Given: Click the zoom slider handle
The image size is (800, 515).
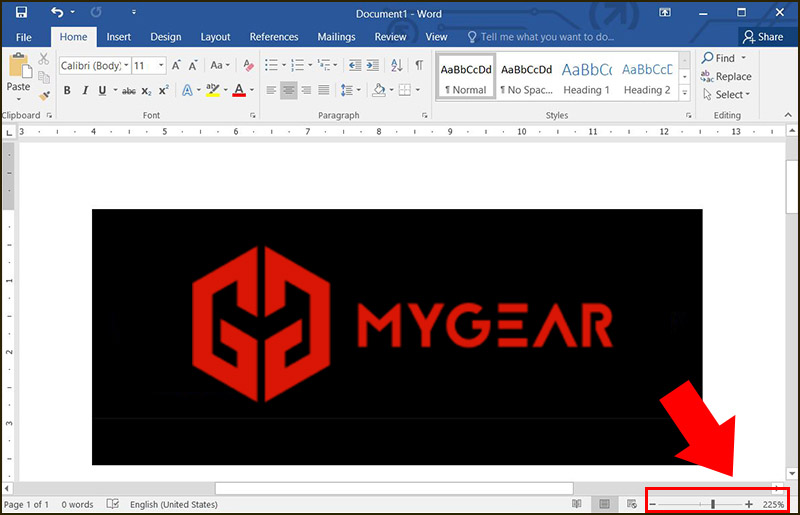Looking at the screenshot, I should coord(713,504).
